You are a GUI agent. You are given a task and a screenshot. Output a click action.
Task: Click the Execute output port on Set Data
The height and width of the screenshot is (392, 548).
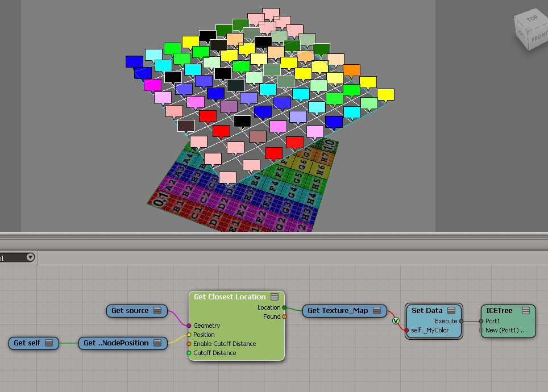click(460, 321)
